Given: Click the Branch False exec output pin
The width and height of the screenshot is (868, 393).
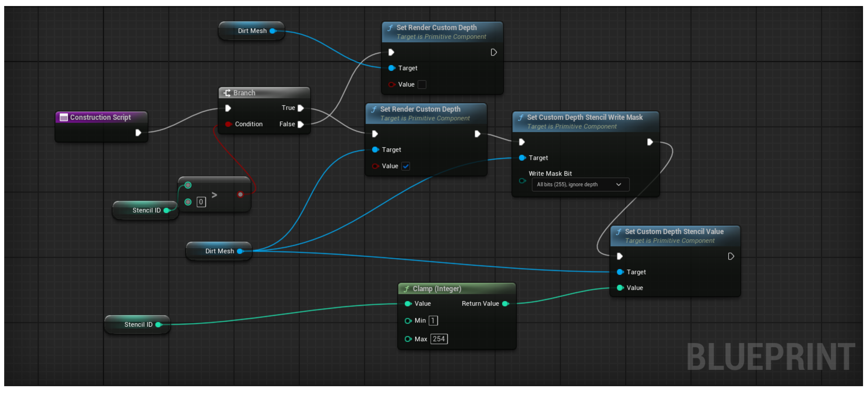Looking at the screenshot, I should pyautogui.click(x=301, y=124).
